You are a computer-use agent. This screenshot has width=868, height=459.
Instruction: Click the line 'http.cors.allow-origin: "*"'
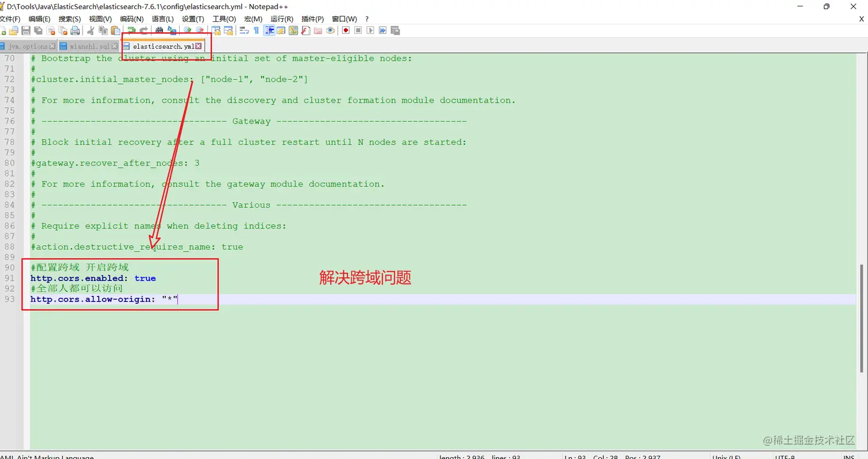pyautogui.click(x=104, y=299)
